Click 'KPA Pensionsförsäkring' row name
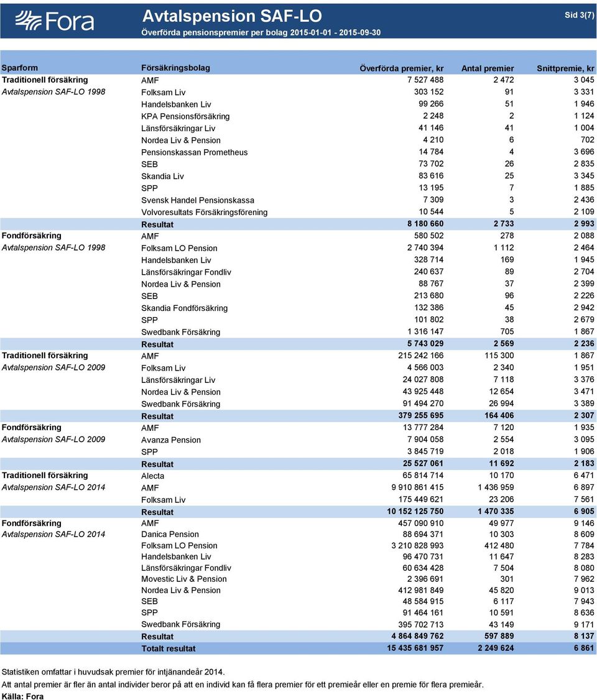597x700 pixels. [x=185, y=116]
